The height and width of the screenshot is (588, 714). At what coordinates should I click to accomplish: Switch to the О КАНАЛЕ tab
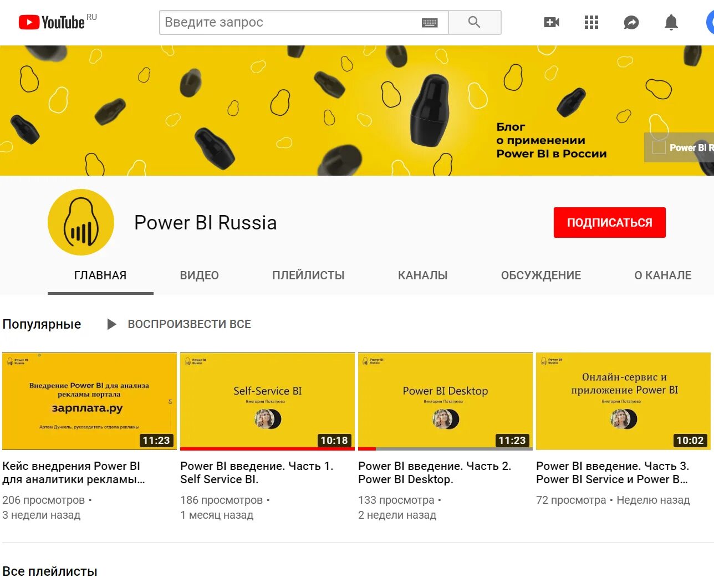click(663, 275)
